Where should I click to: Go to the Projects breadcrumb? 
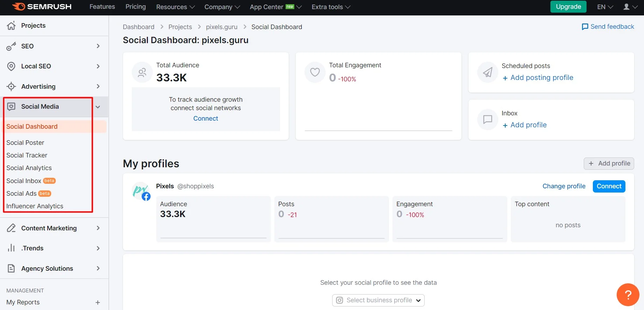tap(180, 27)
